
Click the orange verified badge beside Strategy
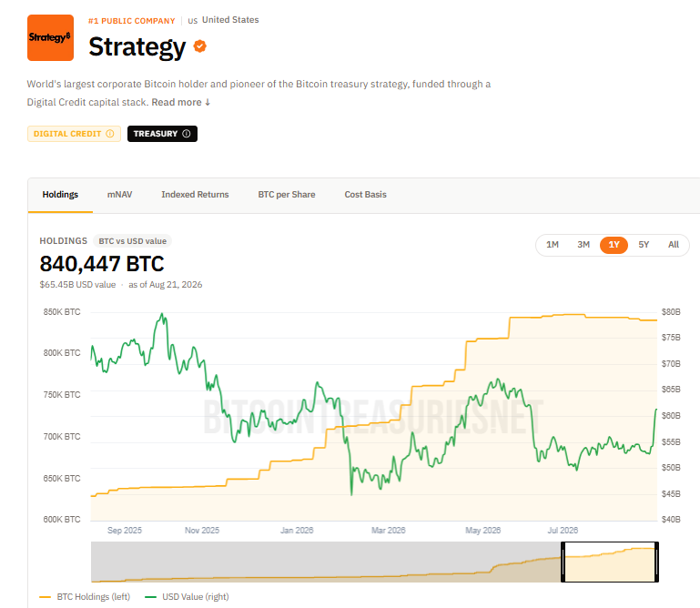[x=200, y=46]
